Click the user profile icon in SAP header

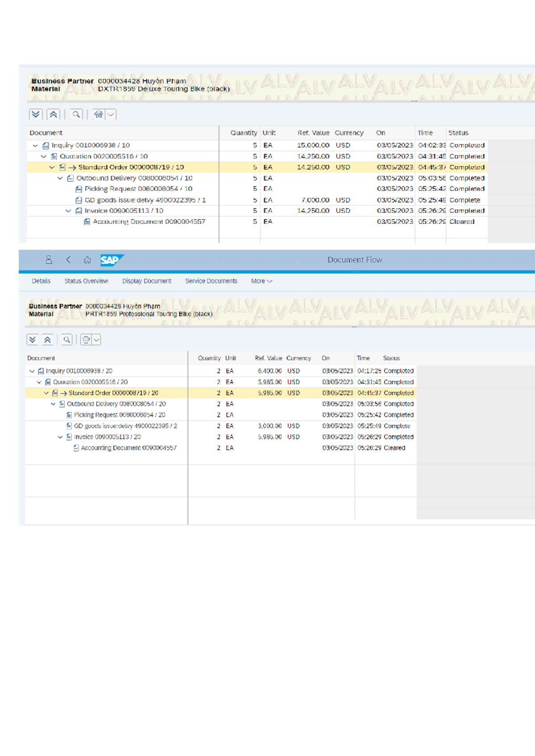click(x=49, y=260)
